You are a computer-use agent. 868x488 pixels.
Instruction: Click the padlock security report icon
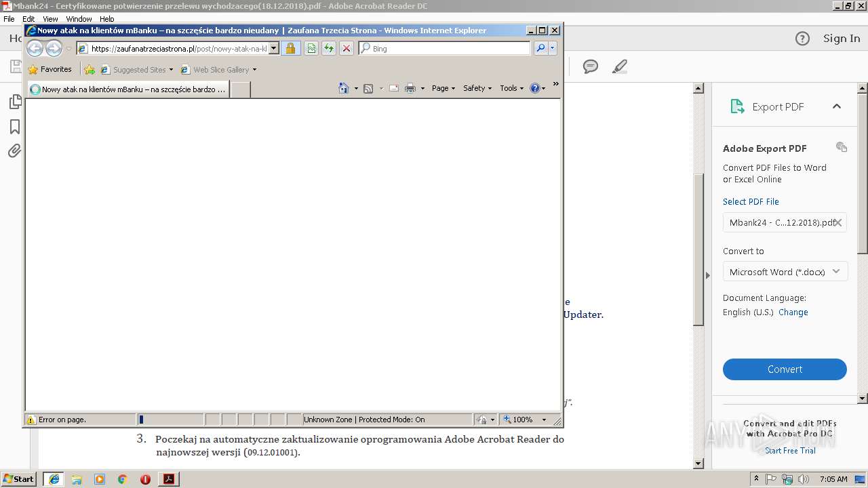pos(290,48)
